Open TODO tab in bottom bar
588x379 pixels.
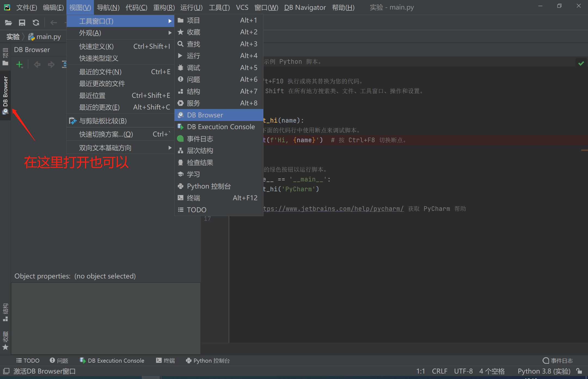click(28, 360)
